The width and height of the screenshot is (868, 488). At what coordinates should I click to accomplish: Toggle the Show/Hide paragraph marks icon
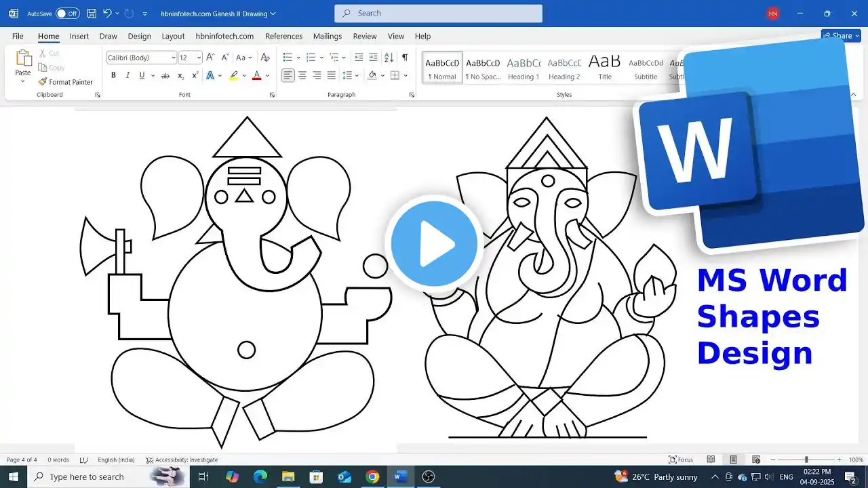[x=406, y=57]
